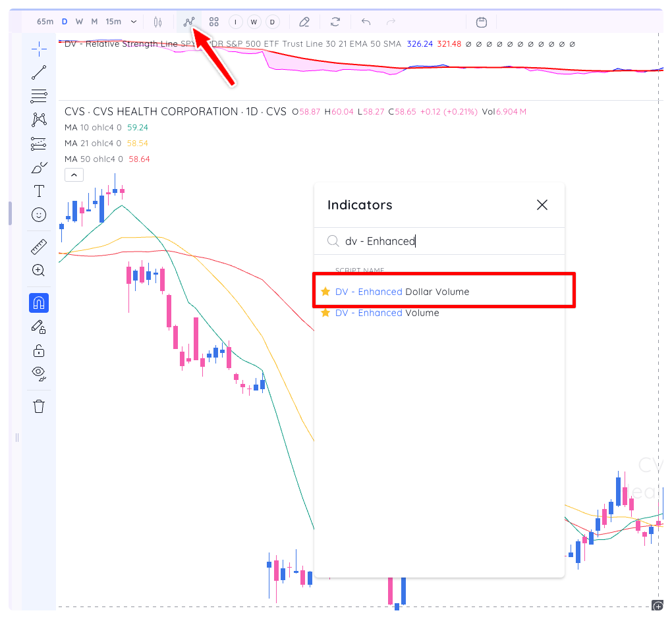Click the MA 10 ohlc4 legend
This screenshot has width=672, height=619.
point(106,128)
